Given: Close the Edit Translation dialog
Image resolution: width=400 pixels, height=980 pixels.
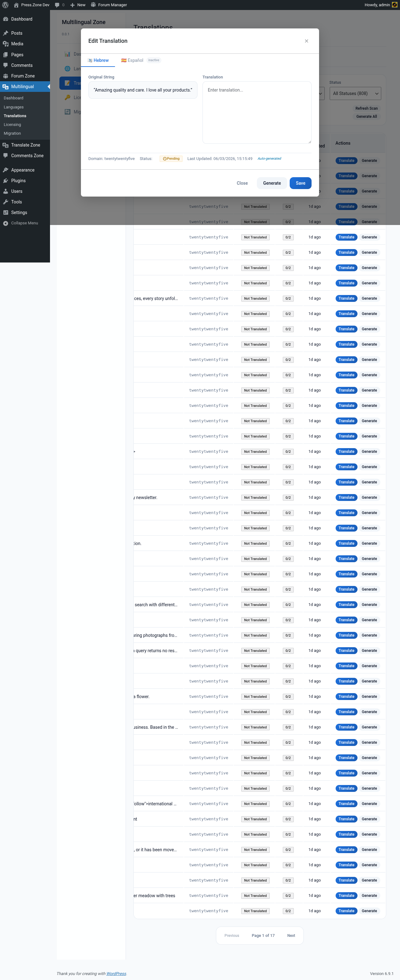Looking at the screenshot, I should coord(306,41).
